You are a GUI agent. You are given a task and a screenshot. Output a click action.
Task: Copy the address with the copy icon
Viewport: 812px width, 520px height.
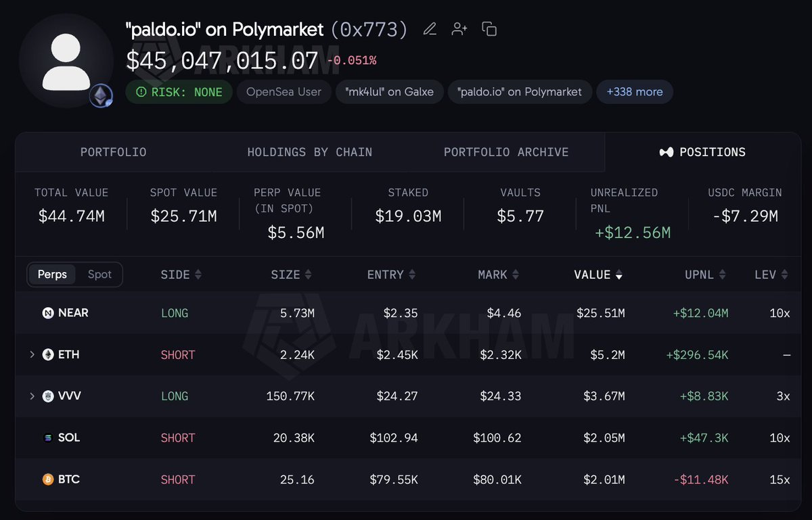point(489,29)
